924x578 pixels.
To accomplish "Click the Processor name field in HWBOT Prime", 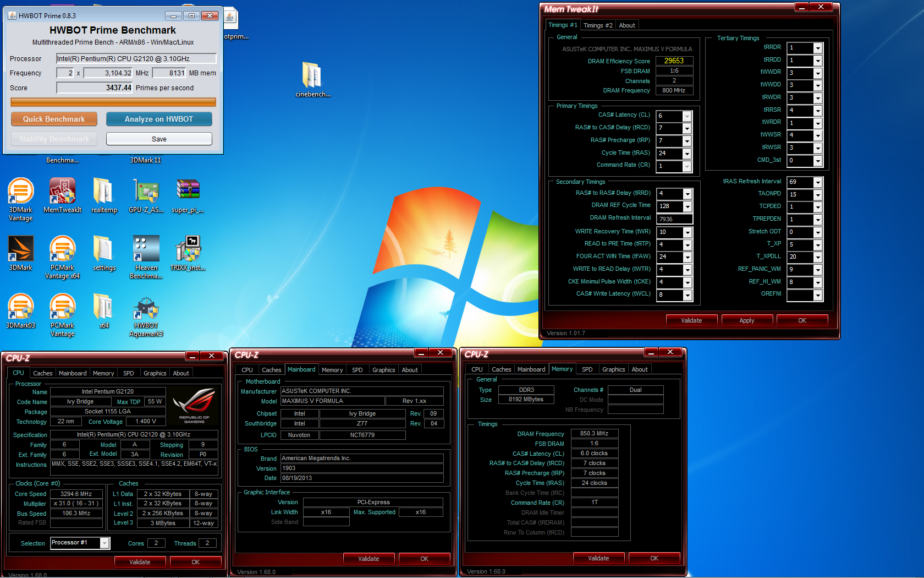I will [x=136, y=58].
